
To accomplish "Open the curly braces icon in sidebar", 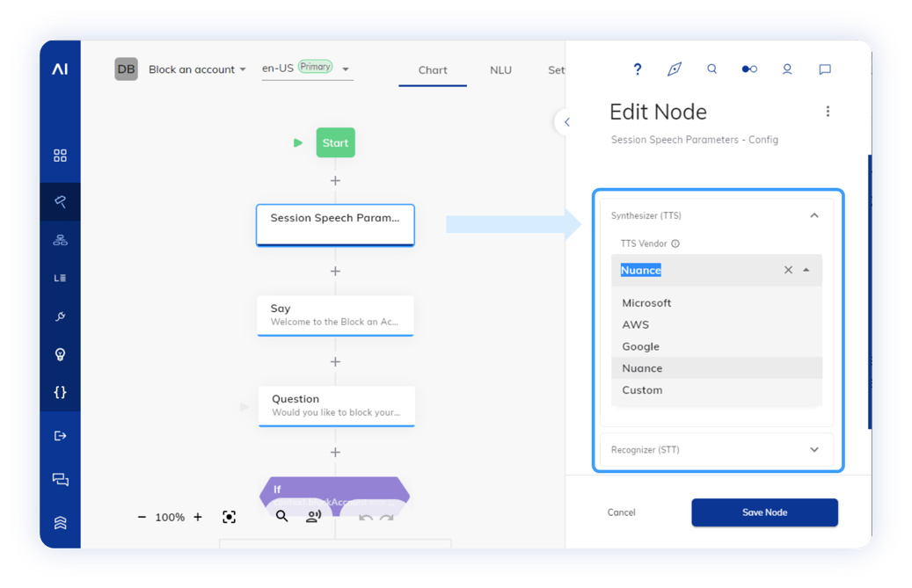I will point(60,392).
